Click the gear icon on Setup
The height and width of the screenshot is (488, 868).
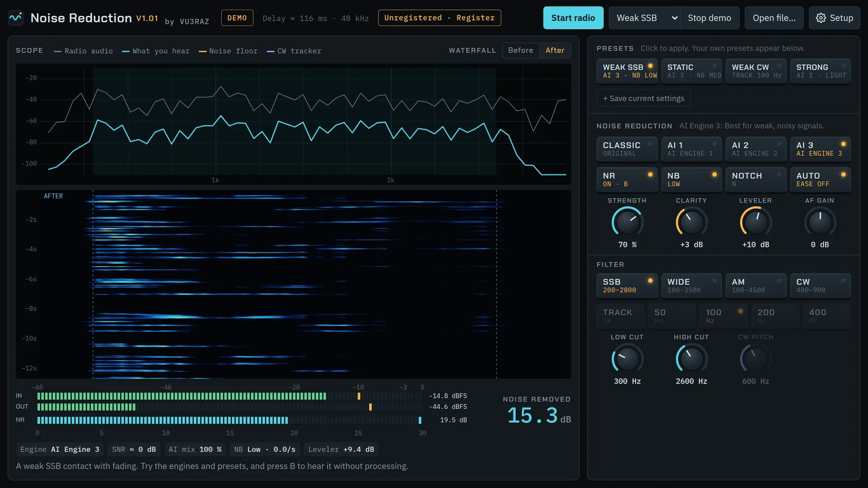pos(821,18)
